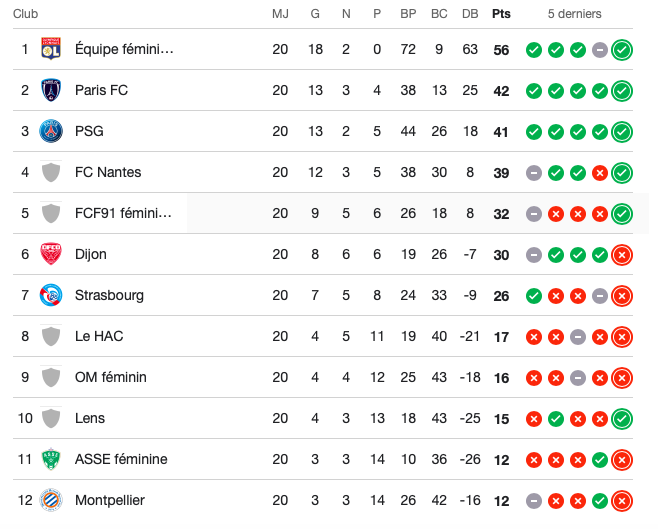Viewport: 658px width, 529px height.
Task: Click the MJ column header
Action: [280, 15]
